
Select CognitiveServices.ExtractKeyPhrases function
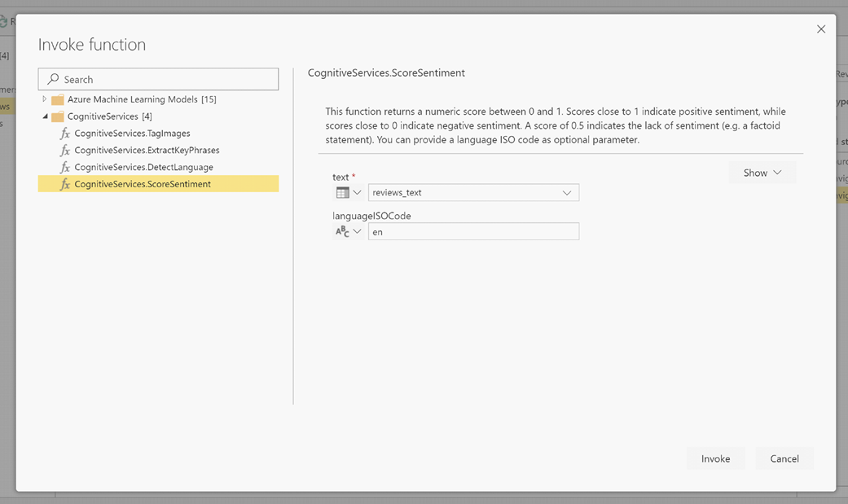click(x=159, y=150)
